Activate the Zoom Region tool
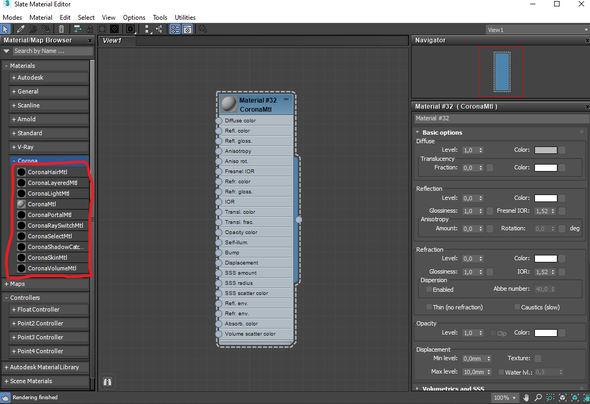 coord(550,398)
